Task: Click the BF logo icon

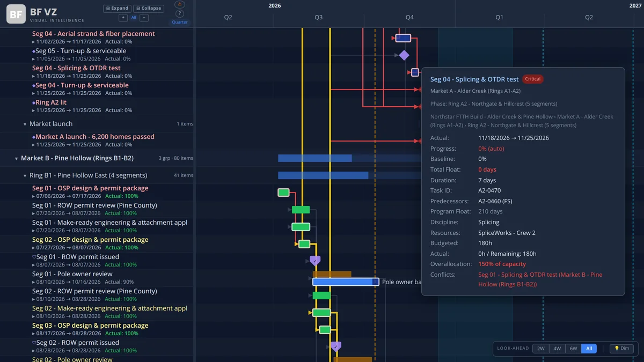Action: pyautogui.click(x=16, y=14)
